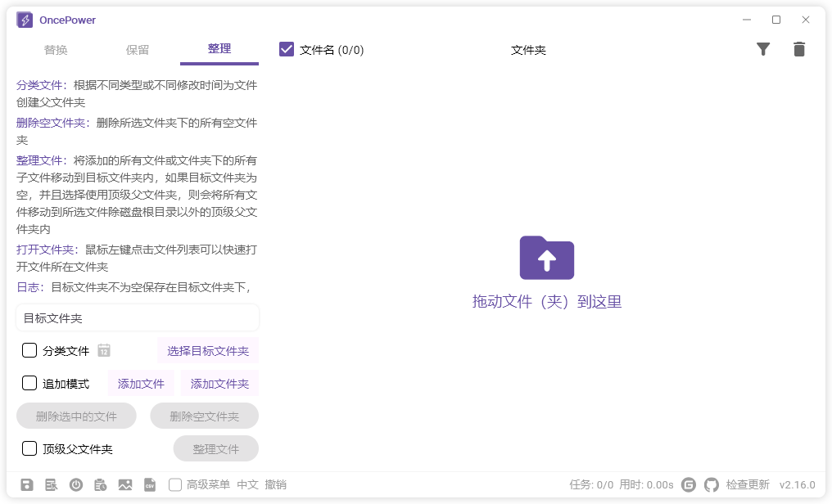Viewport: 832px width, 504px height.
Task: Open the Gitee icon in status bar
Action: [x=688, y=484]
